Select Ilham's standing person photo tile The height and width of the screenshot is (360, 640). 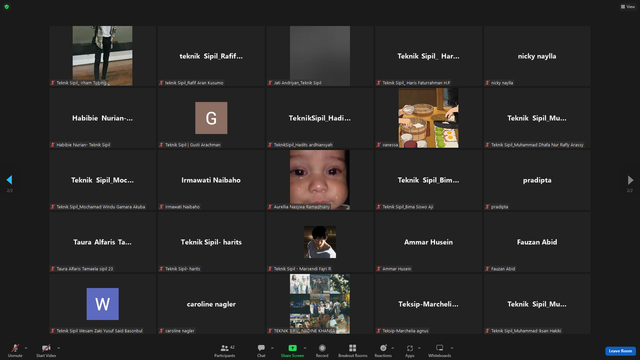(102, 56)
